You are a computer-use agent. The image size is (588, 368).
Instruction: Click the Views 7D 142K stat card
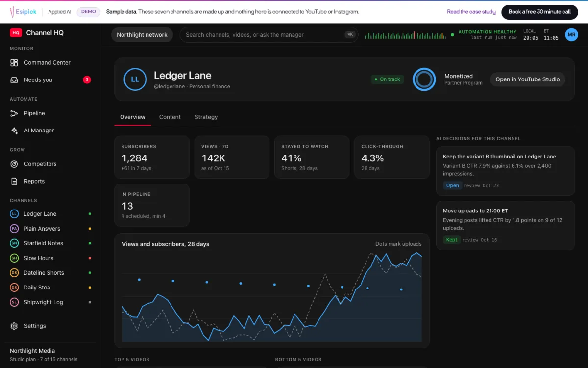232,157
